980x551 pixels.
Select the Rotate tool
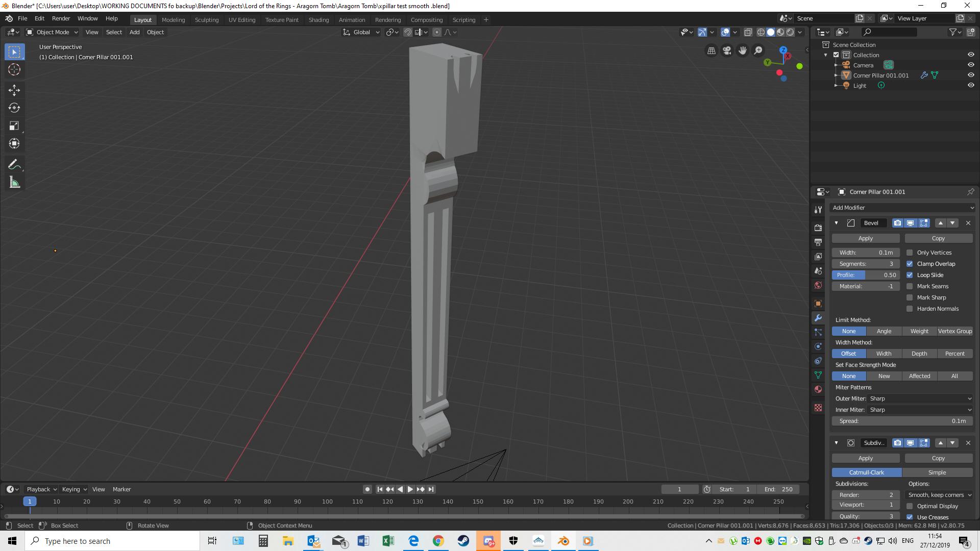point(14,108)
